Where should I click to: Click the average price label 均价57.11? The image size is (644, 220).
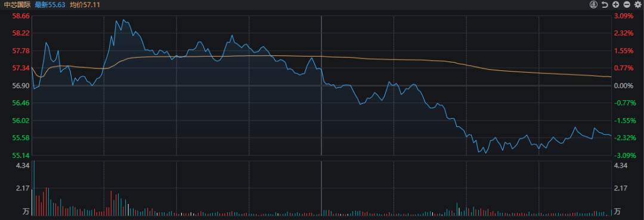coord(85,5)
